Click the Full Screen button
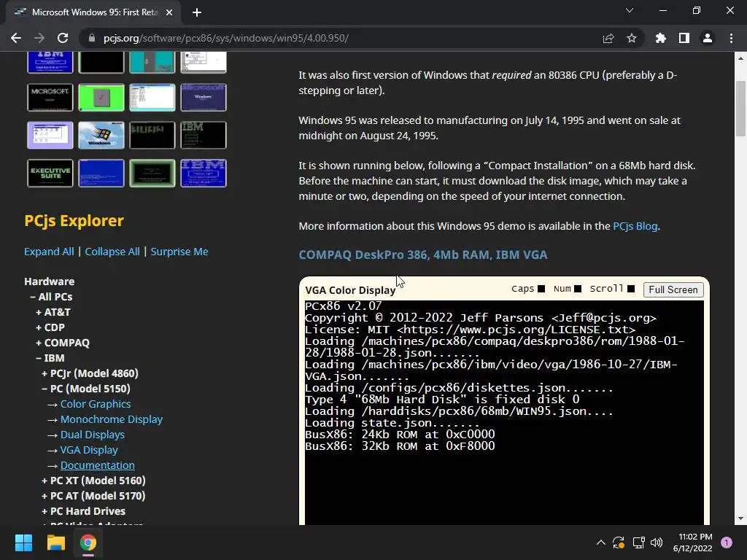 (673, 289)
